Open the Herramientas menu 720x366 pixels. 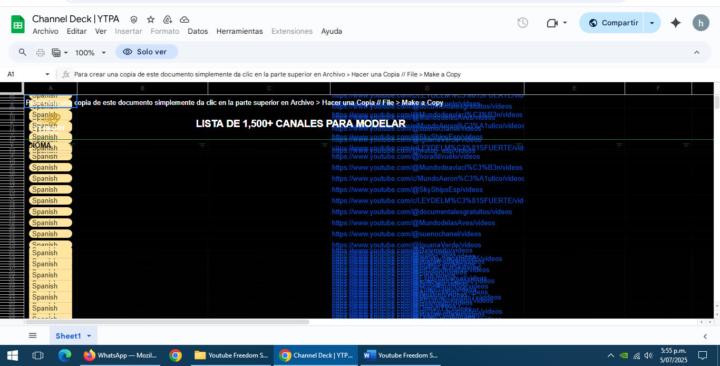coord(239,31)
